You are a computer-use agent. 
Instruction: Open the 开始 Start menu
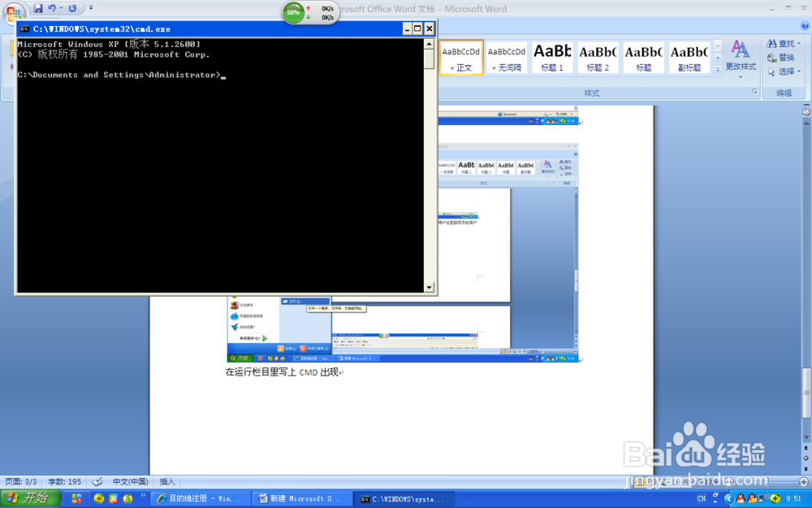click(30, 498)
